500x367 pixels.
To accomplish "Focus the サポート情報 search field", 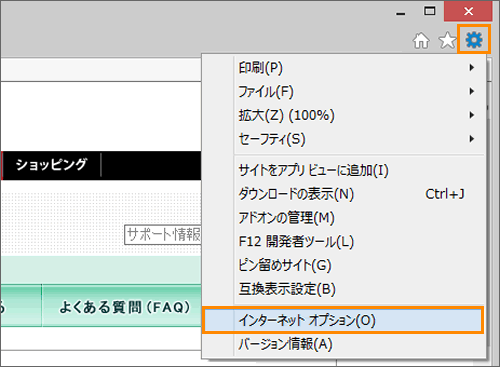I will (163, 235).
